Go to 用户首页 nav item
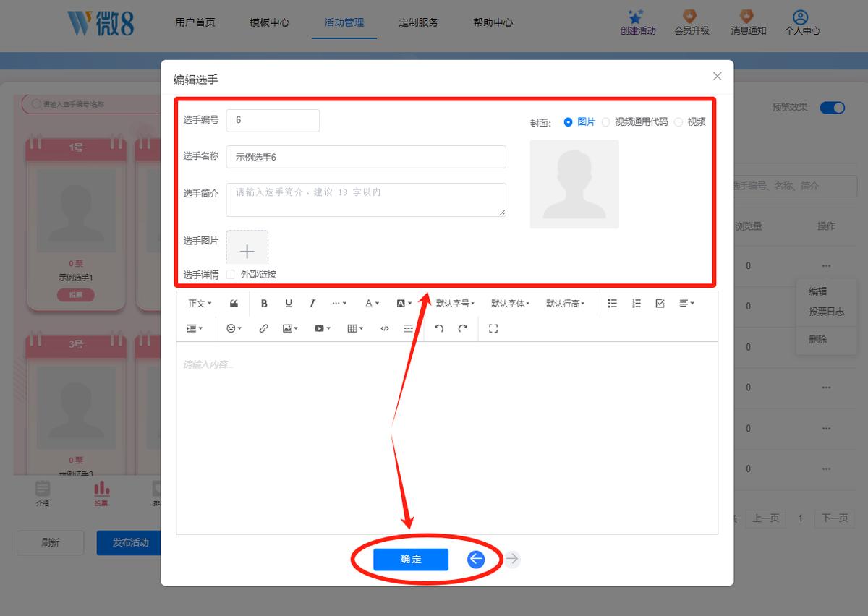This screenshot has width=868, height=616. tap(195, 22)
